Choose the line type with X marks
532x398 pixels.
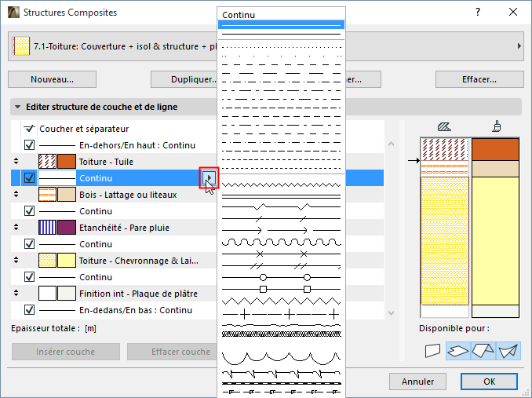click(281, 254)
